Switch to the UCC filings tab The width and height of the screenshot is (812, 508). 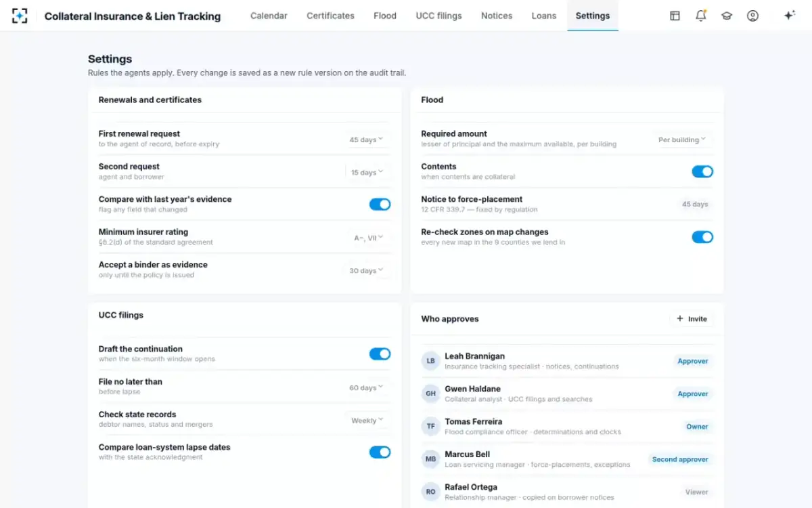438,16
